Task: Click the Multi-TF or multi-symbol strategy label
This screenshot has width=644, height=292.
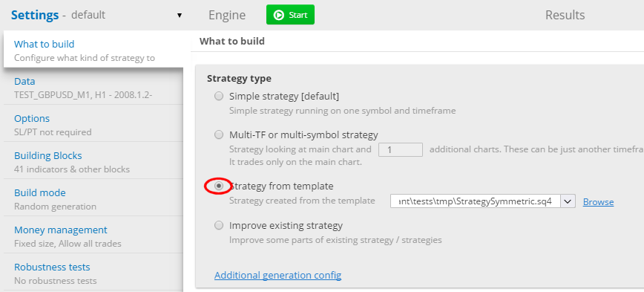Action: coord(303,134)
